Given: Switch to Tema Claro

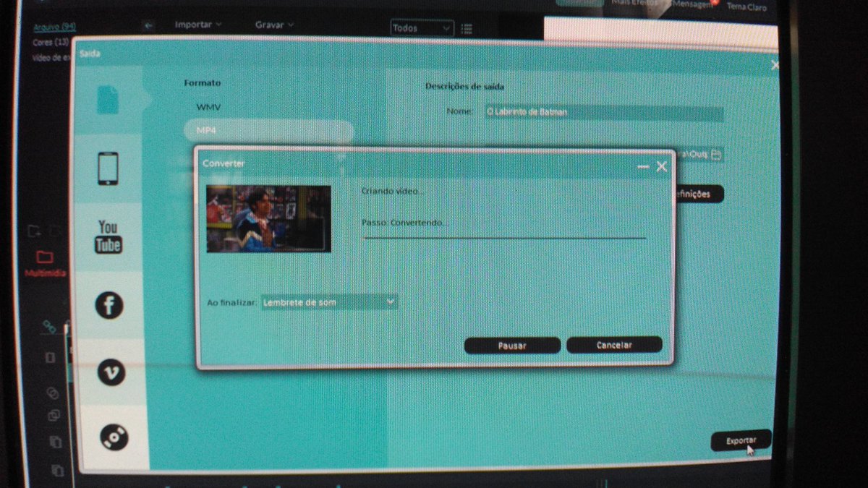Looking at the screenshot, I should 747,7.
